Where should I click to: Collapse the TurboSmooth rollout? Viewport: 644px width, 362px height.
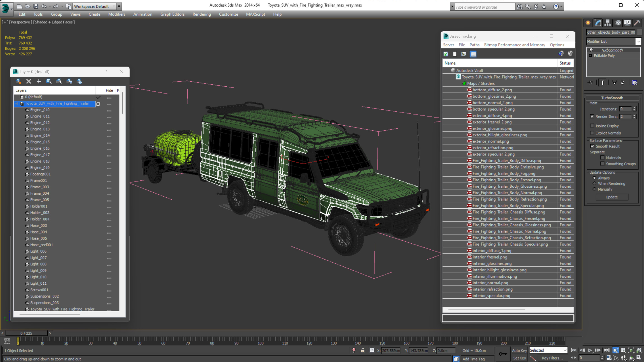(x=588, y=98)
